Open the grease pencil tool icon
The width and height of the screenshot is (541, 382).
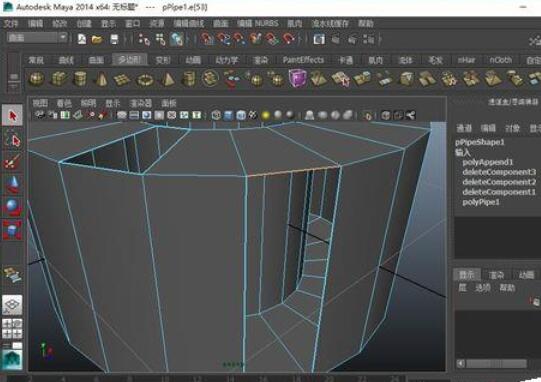(x=102, y=115)
